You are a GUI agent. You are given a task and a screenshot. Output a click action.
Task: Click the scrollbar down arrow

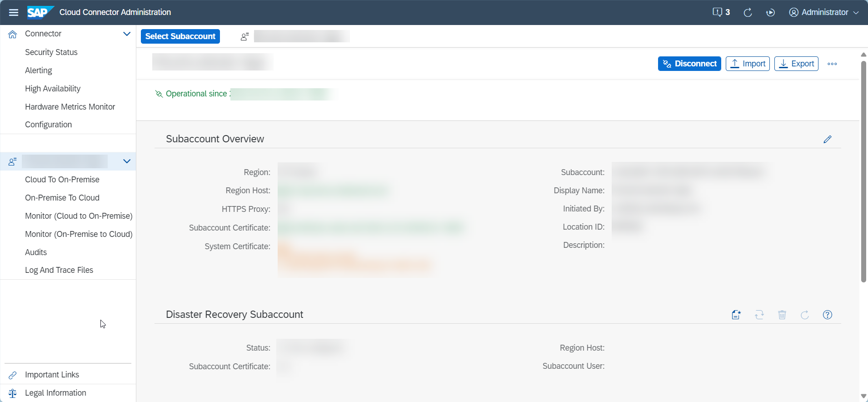tap(864, 396)
